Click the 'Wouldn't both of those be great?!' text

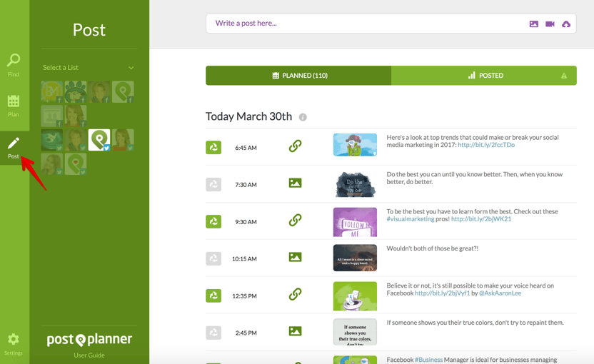[x=432, y=248]
